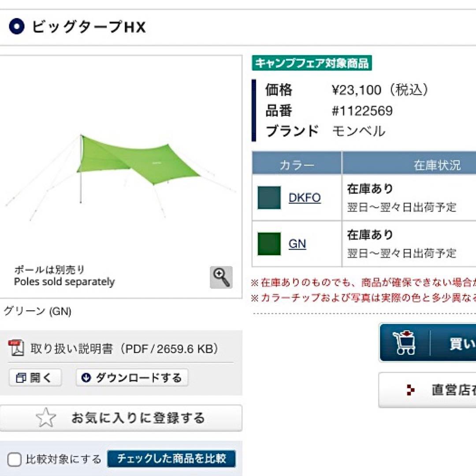This screenshot has width=476, height=476.
Task: Open the manual with 開く button
Action: coord(35,378)
